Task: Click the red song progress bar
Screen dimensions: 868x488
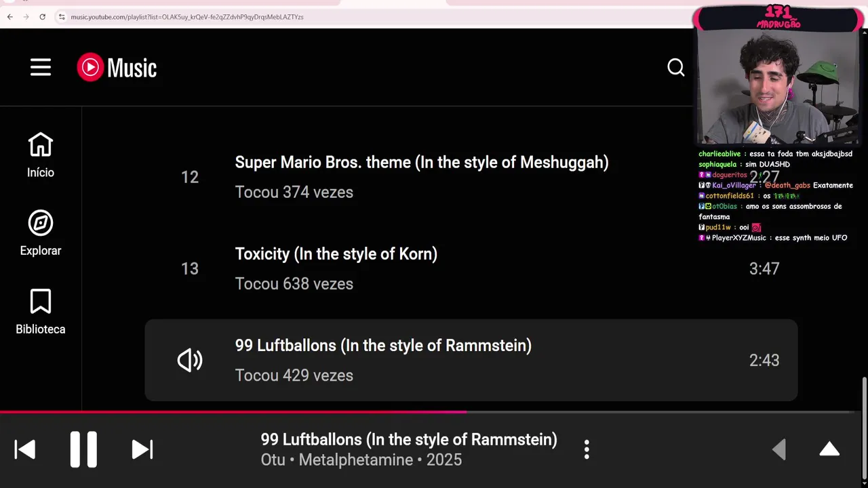Action: [x=271, y=411]
